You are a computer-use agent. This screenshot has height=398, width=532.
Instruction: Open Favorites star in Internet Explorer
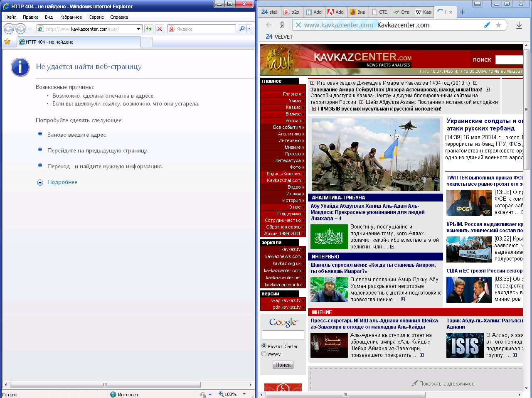point(7,42)
